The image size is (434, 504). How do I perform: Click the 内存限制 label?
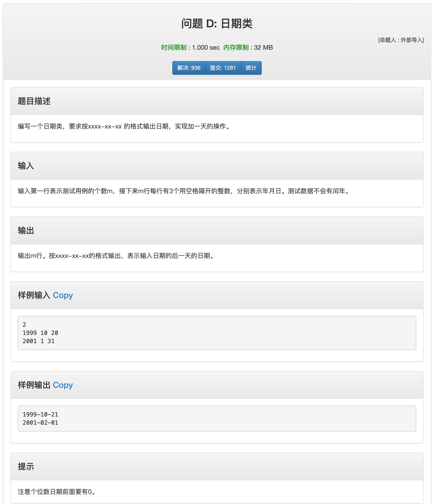pyautogui.click(x=238, y=47)
